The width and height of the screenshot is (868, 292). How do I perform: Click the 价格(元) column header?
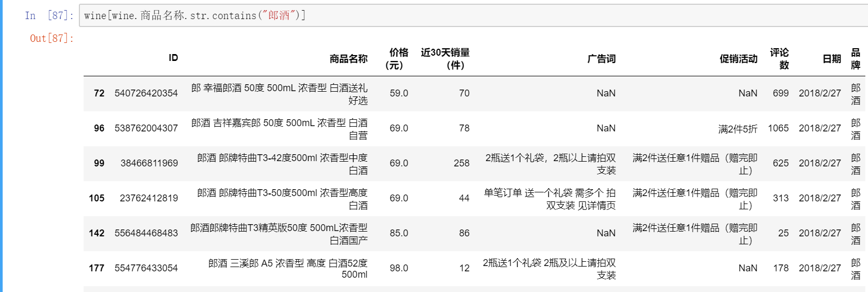point(397,59)
